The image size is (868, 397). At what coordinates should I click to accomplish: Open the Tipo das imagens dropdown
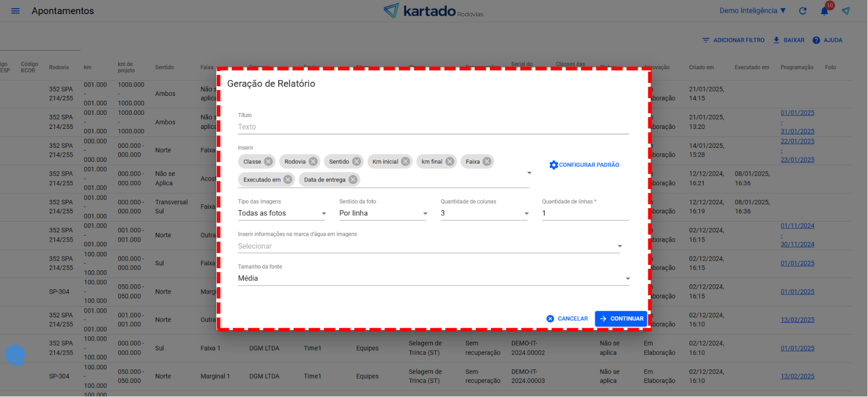[282, 213]
